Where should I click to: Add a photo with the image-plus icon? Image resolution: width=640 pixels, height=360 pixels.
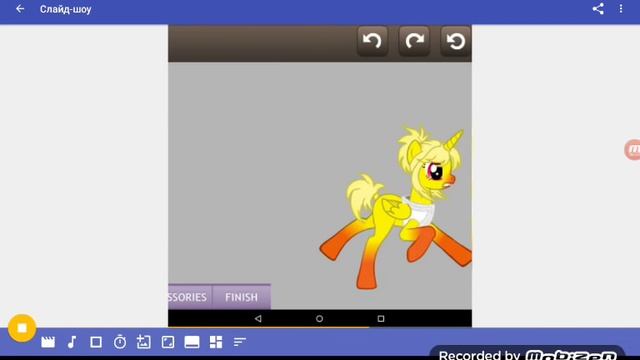pos(144,342)
